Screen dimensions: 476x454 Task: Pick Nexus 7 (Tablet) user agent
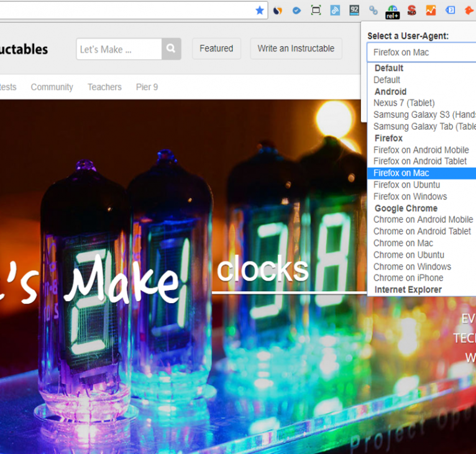point(404,103)
